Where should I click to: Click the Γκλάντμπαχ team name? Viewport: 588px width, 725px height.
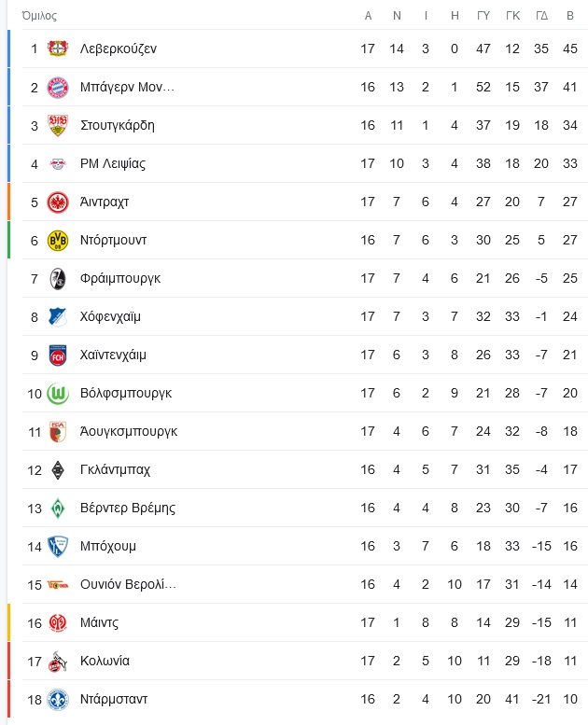(x=115, y=469)
